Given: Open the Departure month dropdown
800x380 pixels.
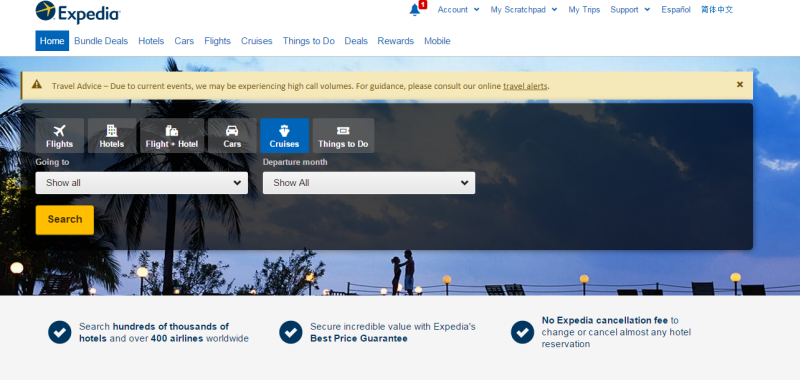Looking at the screenshot, I should tap(369, 183).
